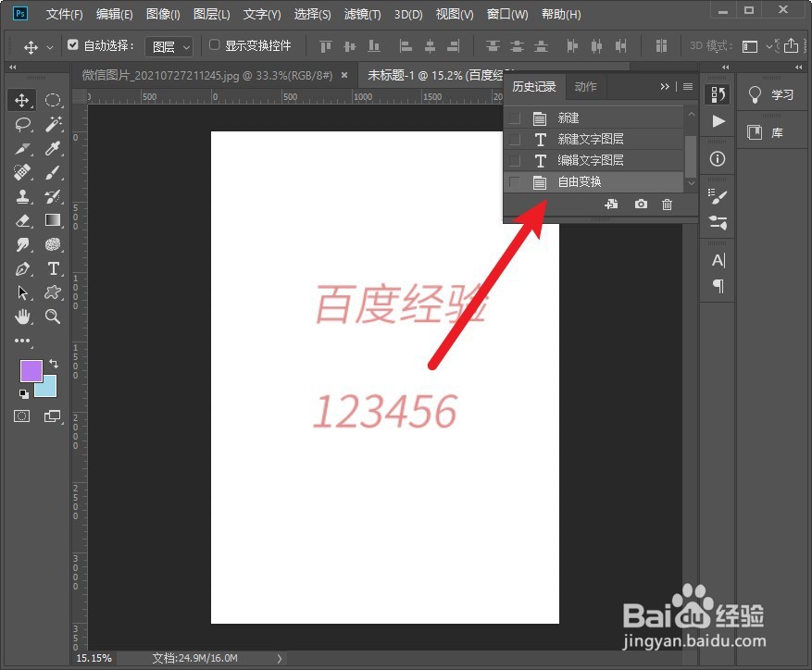Click the 15.15% zoom level field
The image size is (812, 670).
94,658
